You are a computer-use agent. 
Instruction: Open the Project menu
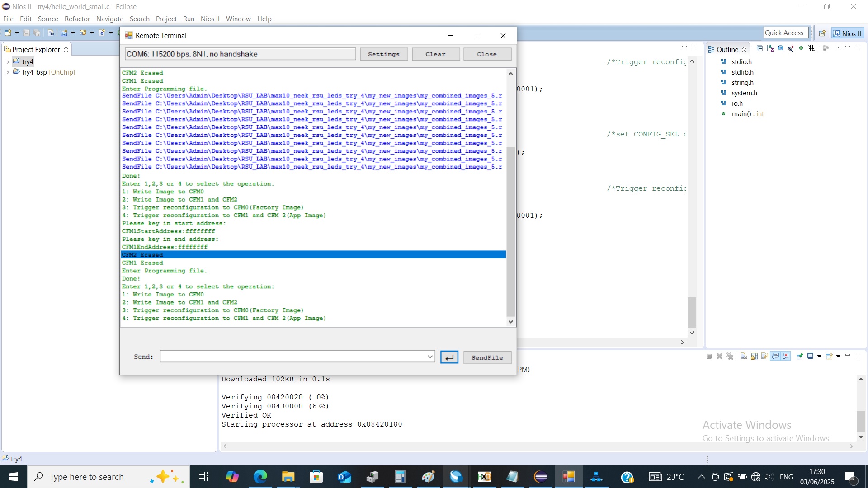[166, 19]
